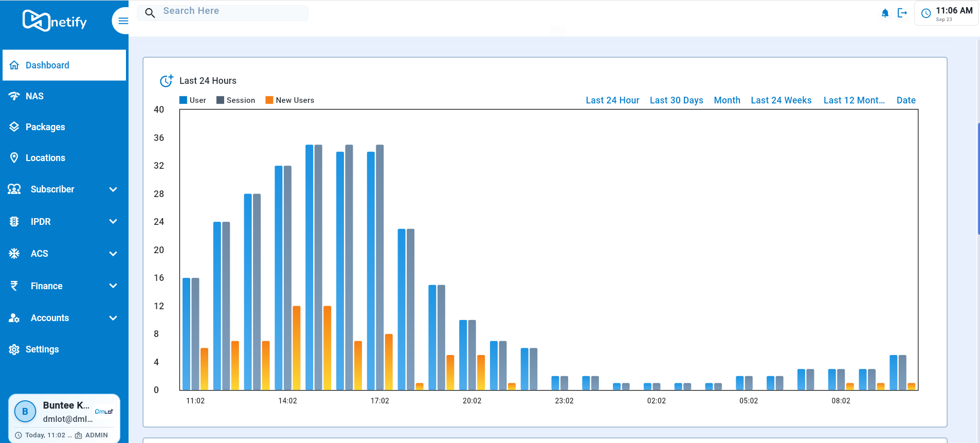Open Packages in the sidebar
Image resolution: width=980 pixels, height=443 pixels.
pos(45,127)
